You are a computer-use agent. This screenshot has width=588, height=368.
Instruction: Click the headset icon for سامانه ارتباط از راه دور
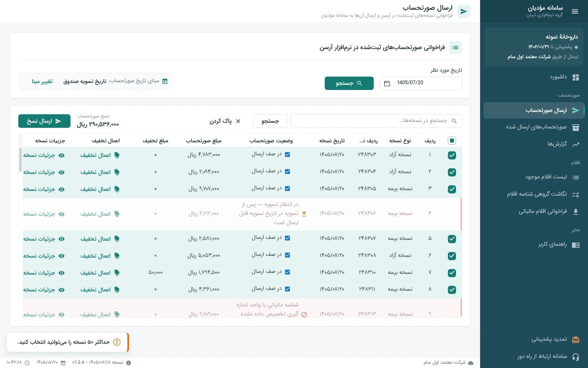pos(576,357)
